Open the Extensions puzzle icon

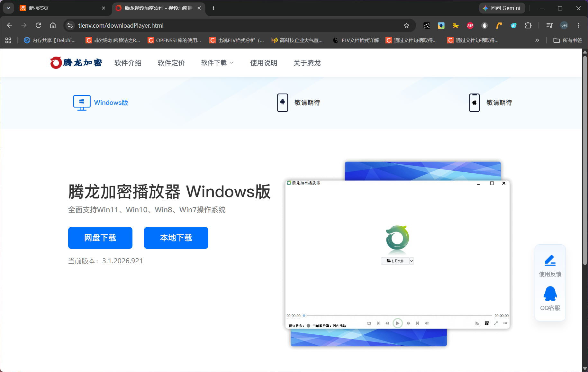tap(528, 25)
